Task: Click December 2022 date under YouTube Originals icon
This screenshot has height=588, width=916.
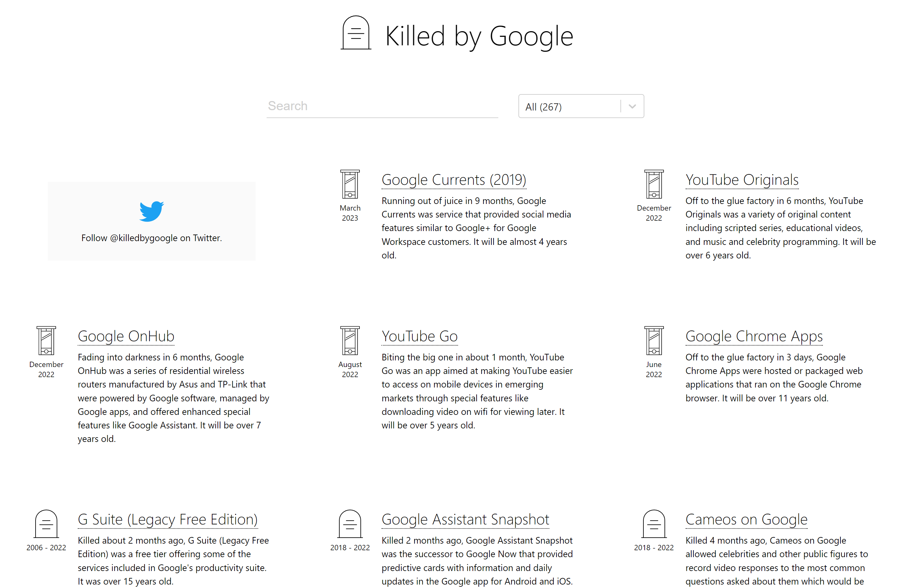Action: [654, 213]
